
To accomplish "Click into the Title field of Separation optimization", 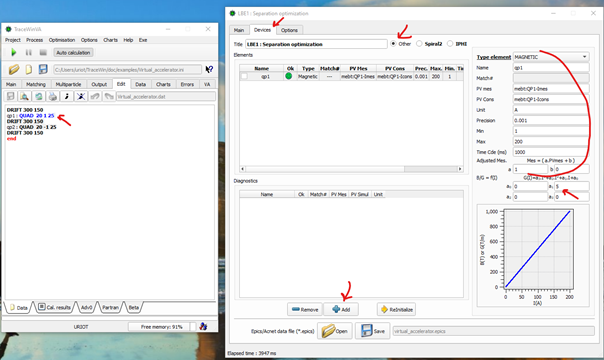I will pyautogui.click(x=316, y=44).
